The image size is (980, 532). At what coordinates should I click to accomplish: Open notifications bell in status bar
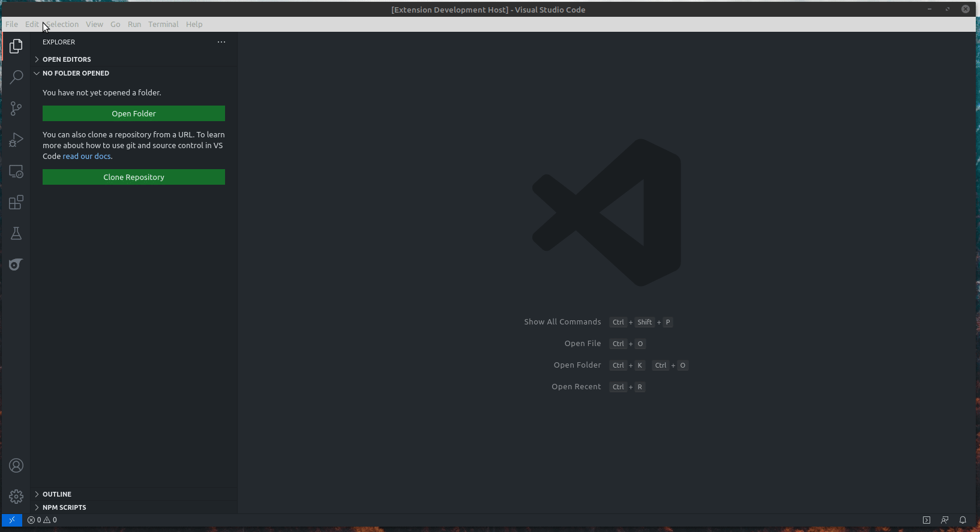[963, 520]
